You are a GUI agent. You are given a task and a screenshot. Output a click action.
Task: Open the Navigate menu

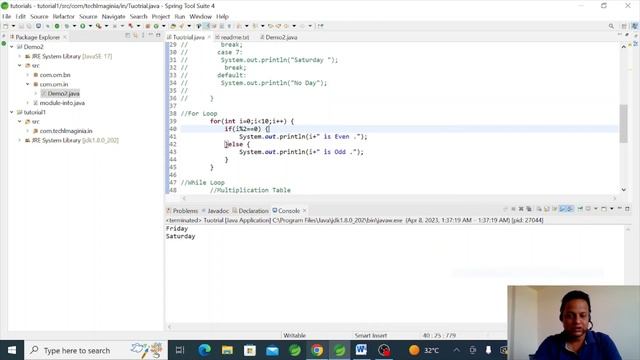point(113,17)
